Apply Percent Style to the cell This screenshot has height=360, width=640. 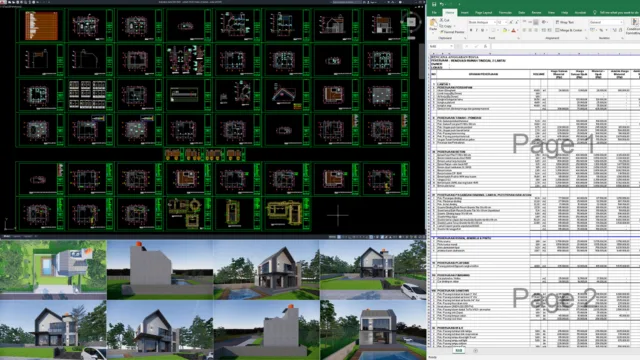pos(601,30)
